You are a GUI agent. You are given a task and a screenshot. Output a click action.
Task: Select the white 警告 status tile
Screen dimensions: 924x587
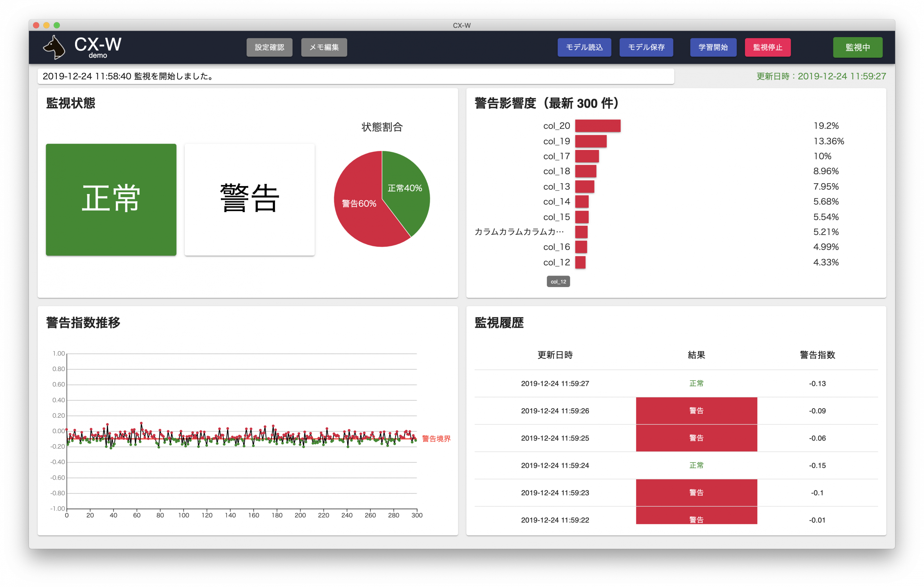[249, 199]
